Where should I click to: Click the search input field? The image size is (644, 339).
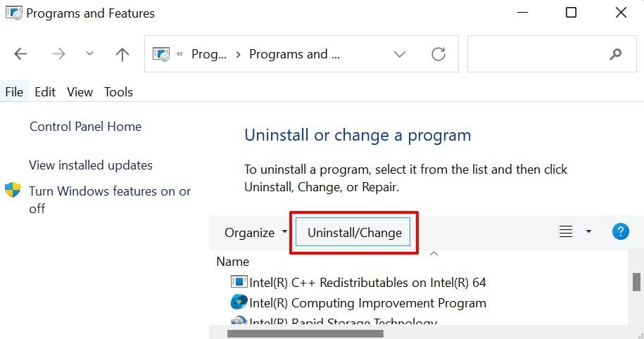[x=535, y=54]
